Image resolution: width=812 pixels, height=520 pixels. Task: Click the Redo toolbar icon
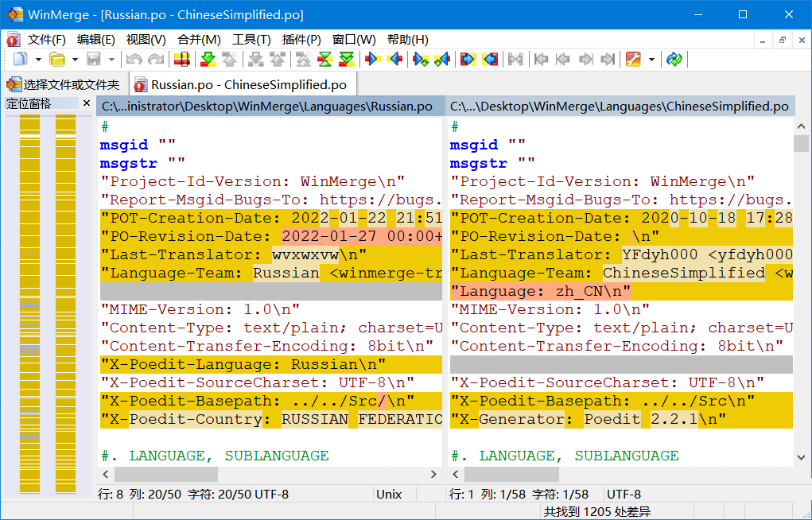[x=156, y=60]
